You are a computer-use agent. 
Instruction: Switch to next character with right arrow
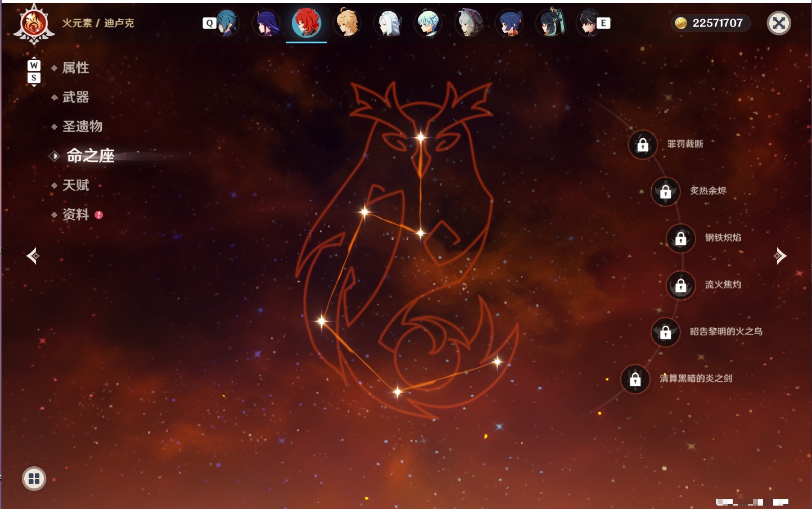[x=780, y=256]
